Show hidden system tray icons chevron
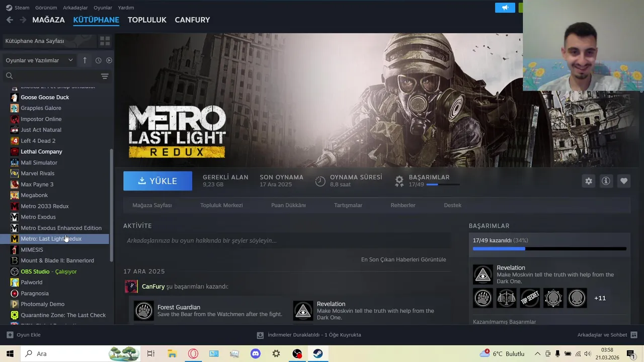The image size is (644, 362). 537,353
